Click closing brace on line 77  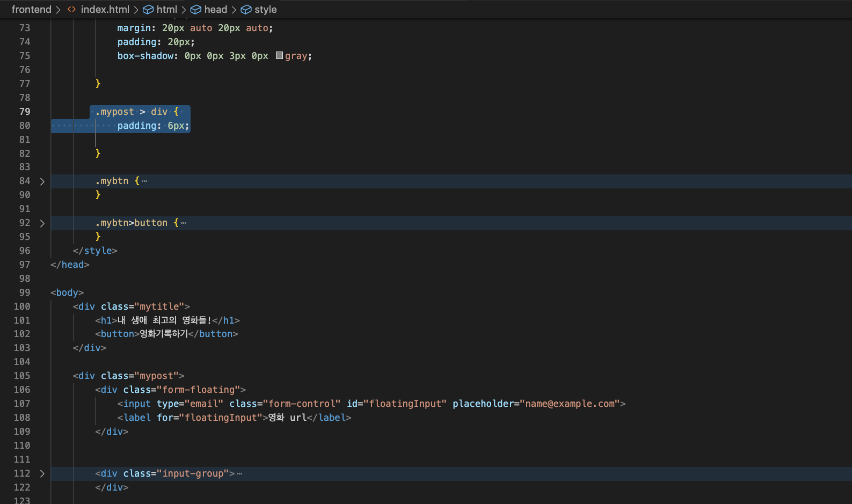[98, 84]
